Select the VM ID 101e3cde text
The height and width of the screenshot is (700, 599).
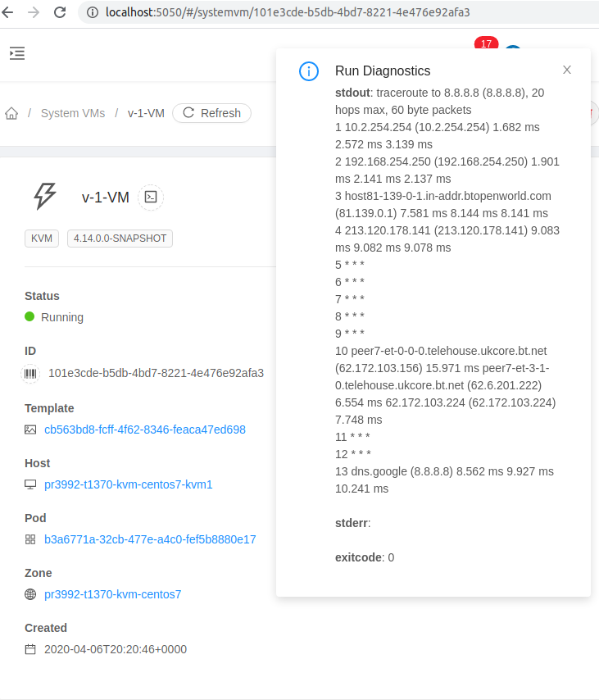(x=156, y=373)
